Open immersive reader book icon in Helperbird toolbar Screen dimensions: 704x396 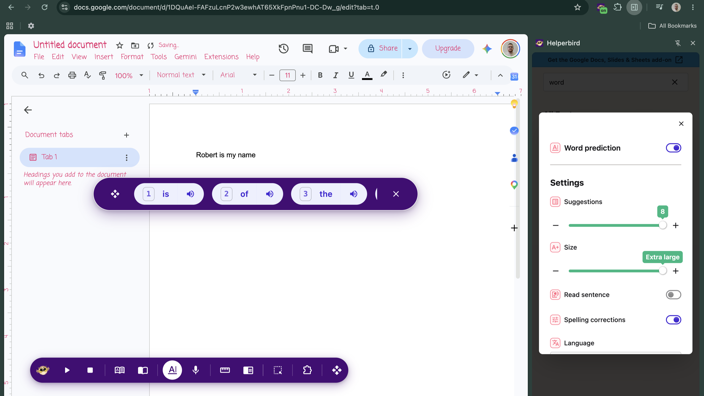coord(119,370)
